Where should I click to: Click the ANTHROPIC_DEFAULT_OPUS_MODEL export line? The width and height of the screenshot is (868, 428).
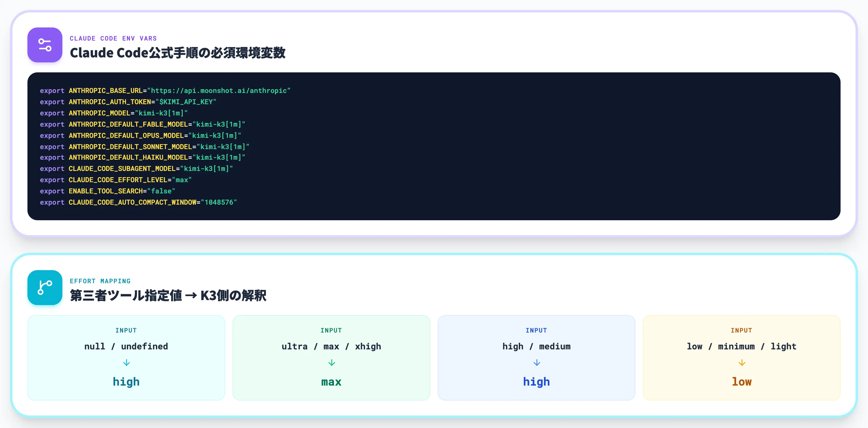pos(141,135)
